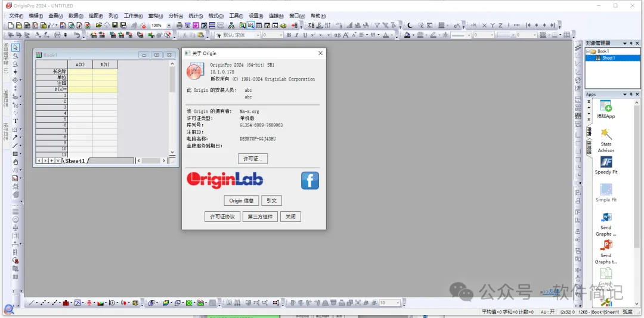644x318 pixels.
Task: Select the Pointer tool in left toolbox
Action: click(x=16, y=48)
